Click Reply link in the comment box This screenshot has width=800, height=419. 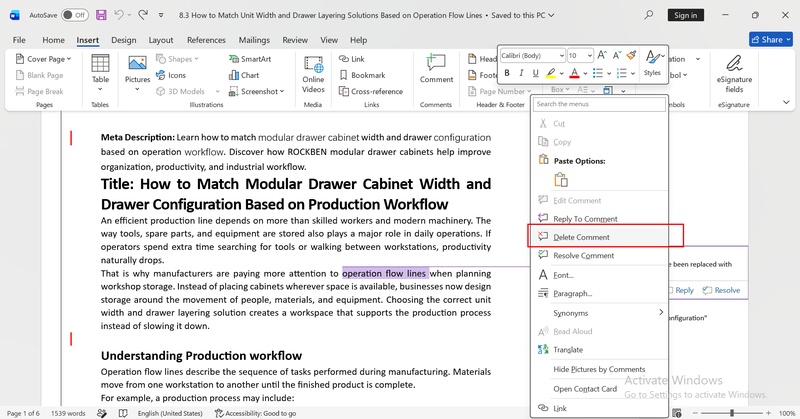tap(683, 290)
